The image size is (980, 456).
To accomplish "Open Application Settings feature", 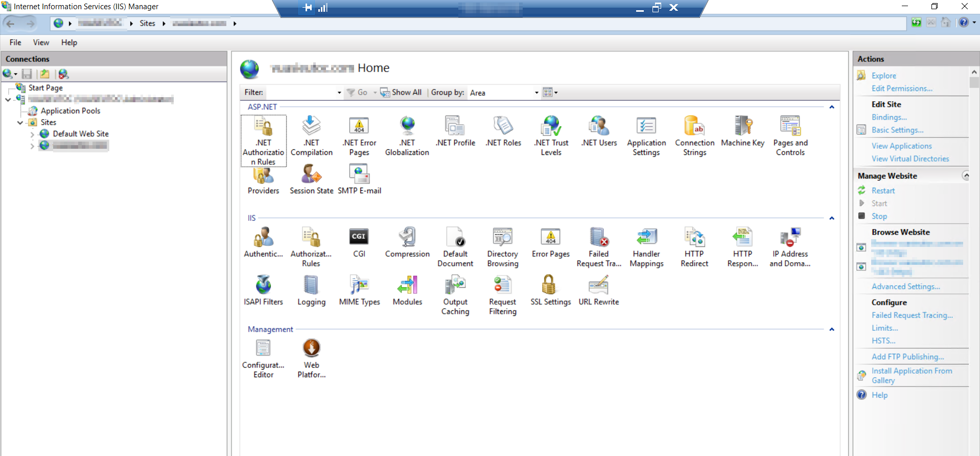I will coord(646,136).
